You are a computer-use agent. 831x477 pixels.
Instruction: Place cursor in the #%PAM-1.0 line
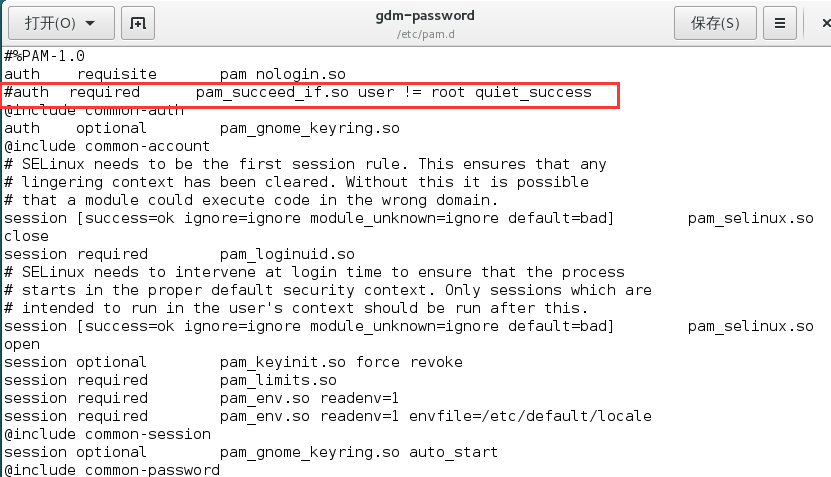(x=45, y=56)
